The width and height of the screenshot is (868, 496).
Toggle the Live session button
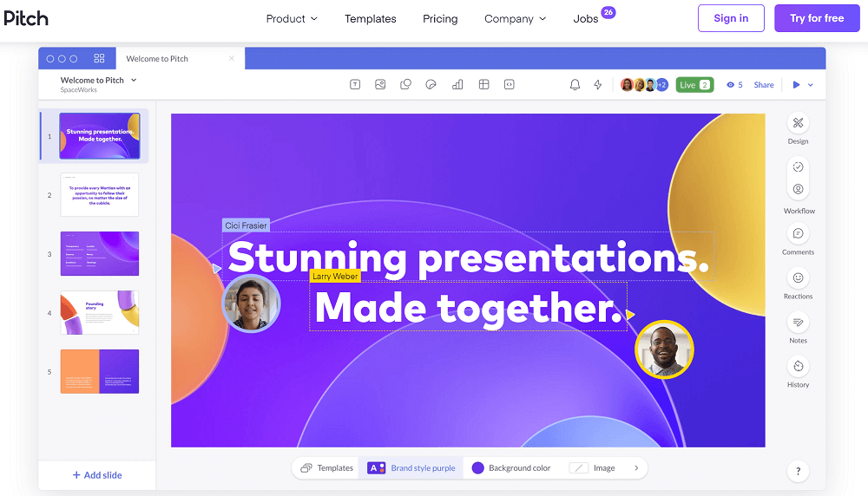coord(694,85)
